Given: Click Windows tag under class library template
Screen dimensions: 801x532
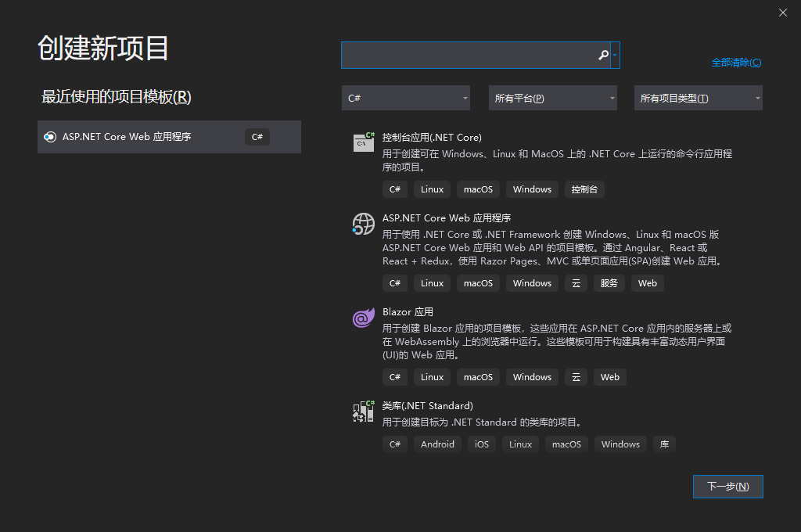Looking at the screenshot, I should (620, 444).
